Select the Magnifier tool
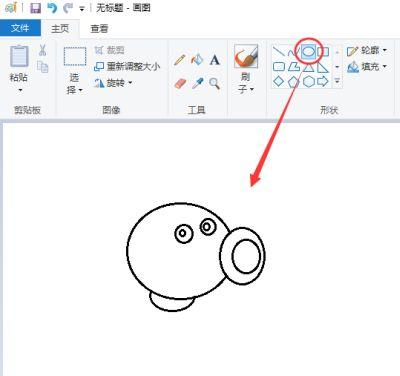This screenshot has height=376, width=400. [215, 83]
